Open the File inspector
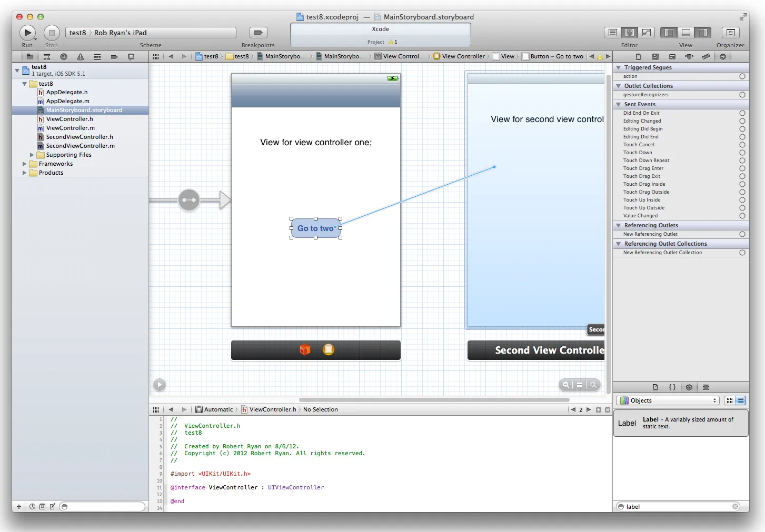 pos(639,57)
